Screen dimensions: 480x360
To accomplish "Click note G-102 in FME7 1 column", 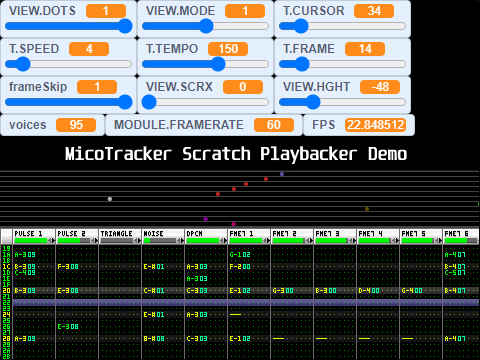I will click(240, 255).
